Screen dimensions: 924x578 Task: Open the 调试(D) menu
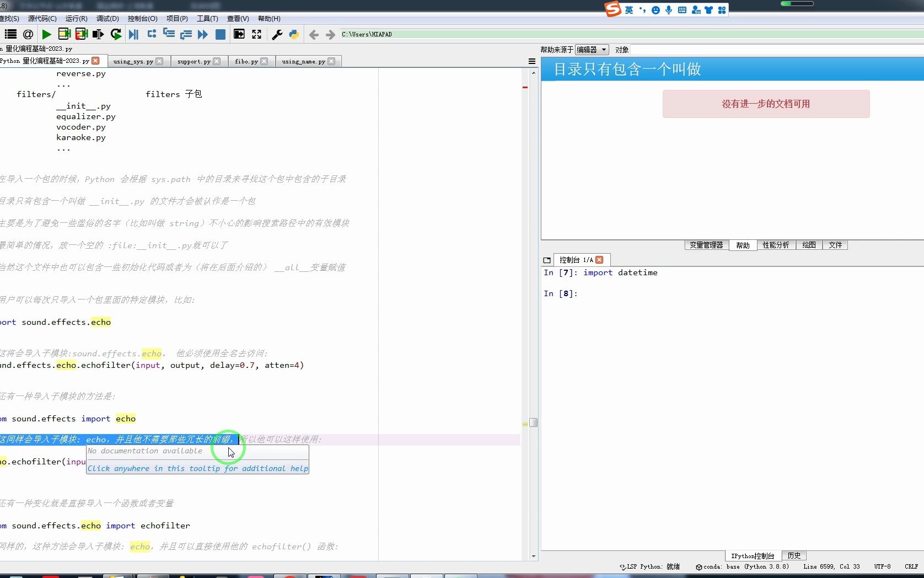click(108, 18)
